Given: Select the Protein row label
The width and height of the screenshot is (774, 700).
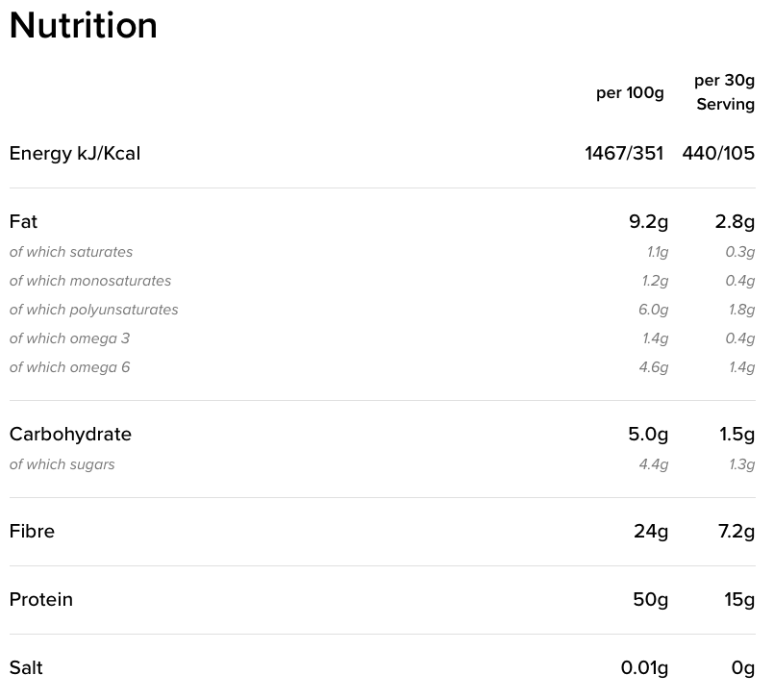Looking at the screenshot, I should pos(41,600).
